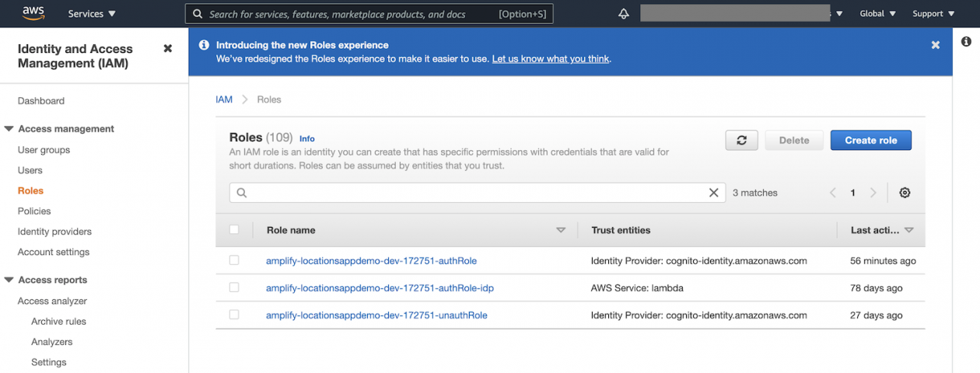The image size is (980, 373).
Task: Open Dashboard in the sidebar
Action: tap(41, 101)
